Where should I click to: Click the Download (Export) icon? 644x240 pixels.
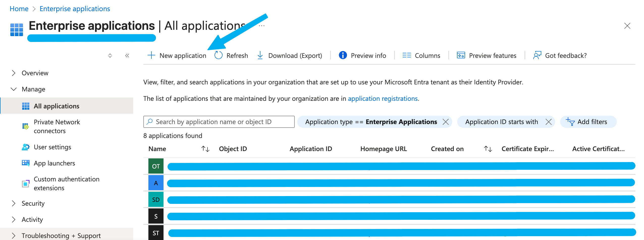pos(260,55)
